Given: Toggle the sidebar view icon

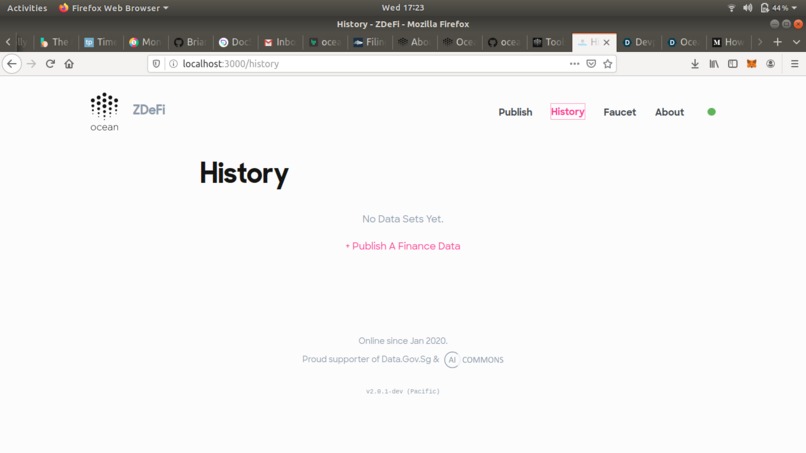Looking at the screenshot, I should coord(732,64).
